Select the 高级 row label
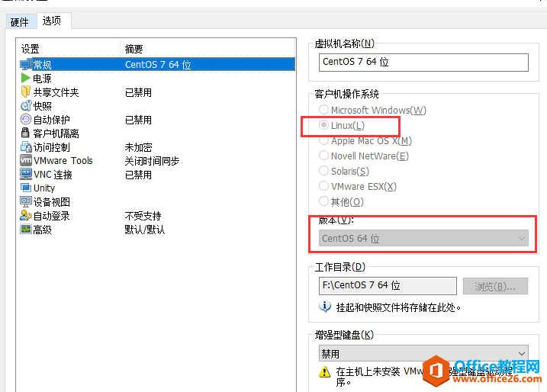 click(x=42, y=230)
